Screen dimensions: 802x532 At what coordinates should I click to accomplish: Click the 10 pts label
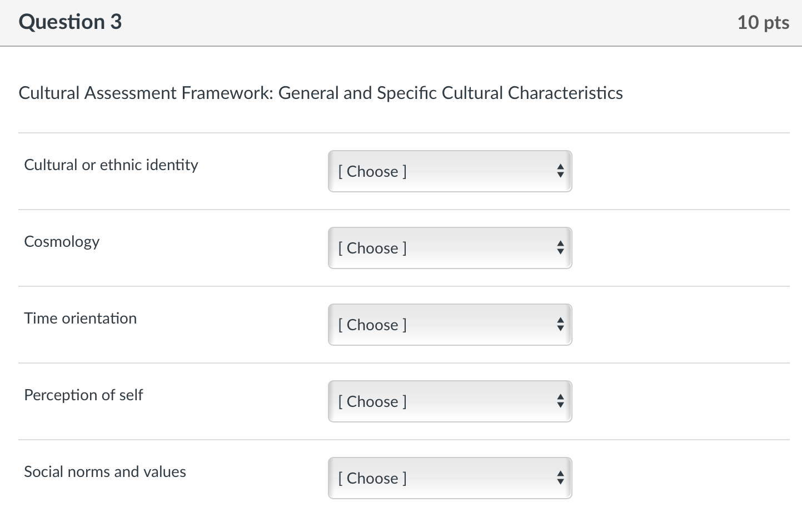tap(763, 23)
